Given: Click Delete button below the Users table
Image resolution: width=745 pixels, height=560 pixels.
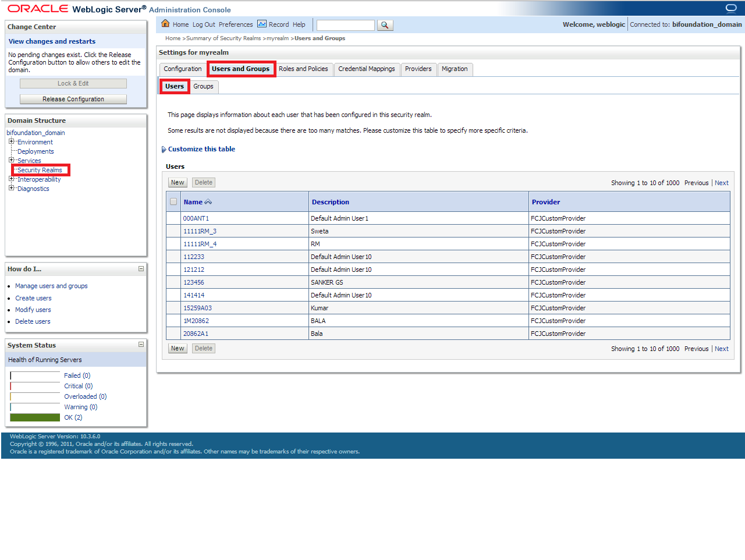Looking at the screenshot, I should 204,348.
